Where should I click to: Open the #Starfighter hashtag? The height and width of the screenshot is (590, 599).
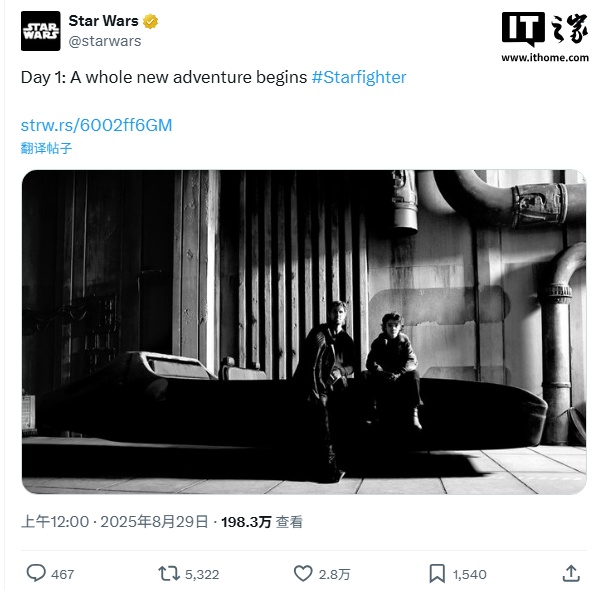[359, 77]
